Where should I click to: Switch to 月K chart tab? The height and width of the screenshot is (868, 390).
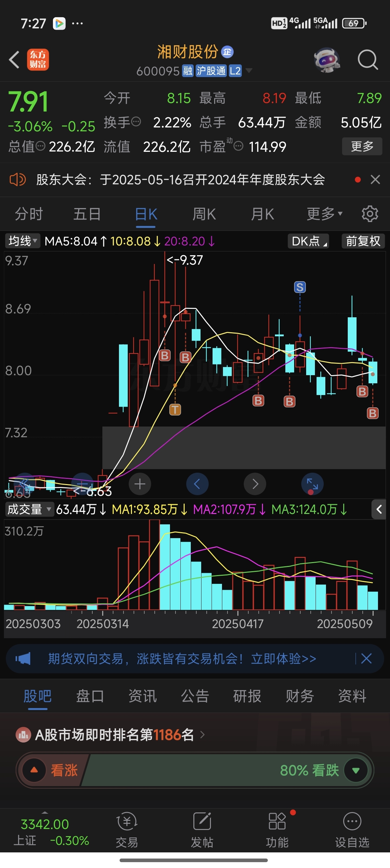(262, 214)
